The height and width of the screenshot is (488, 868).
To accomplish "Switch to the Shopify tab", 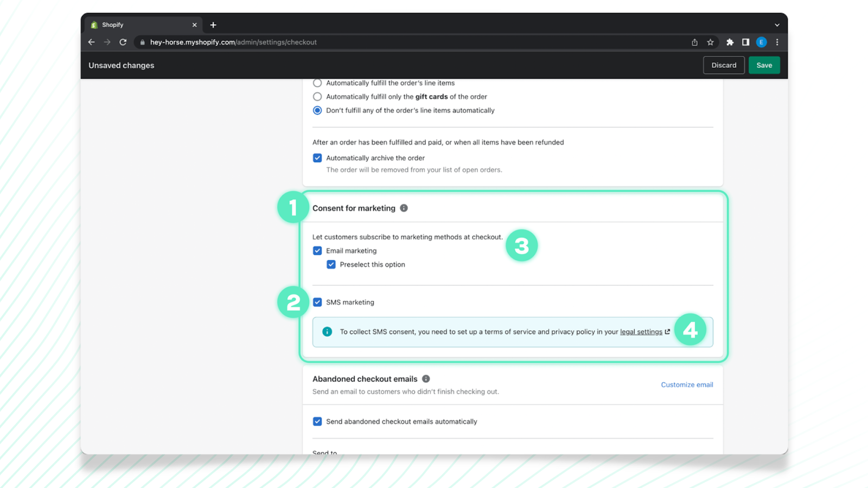I will [141, 25].
